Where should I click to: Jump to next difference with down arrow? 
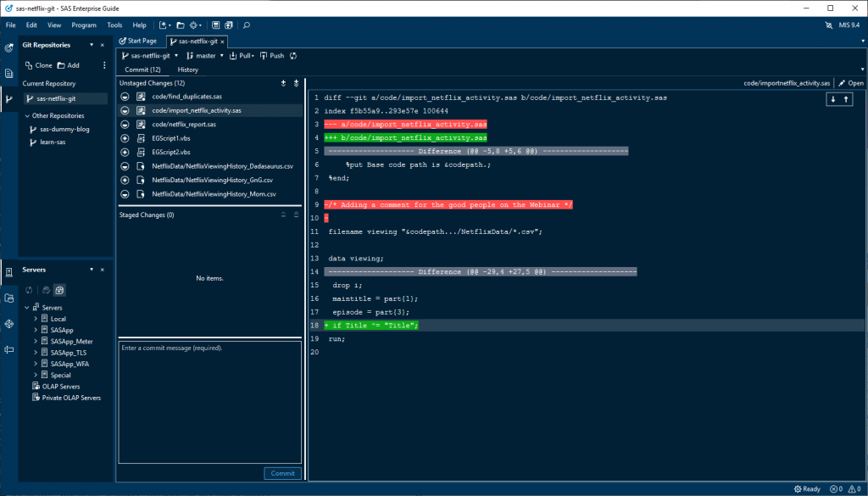833,99
